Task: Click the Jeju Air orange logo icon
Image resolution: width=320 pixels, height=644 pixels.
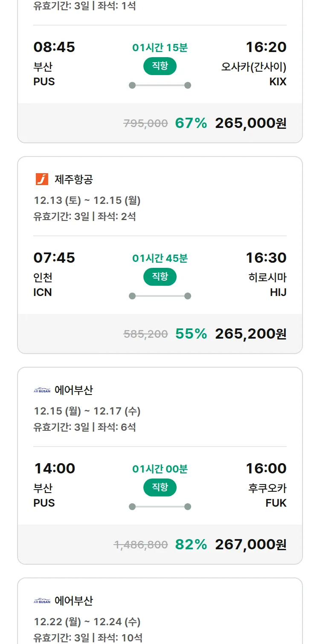Action: (x=42, y=179)
